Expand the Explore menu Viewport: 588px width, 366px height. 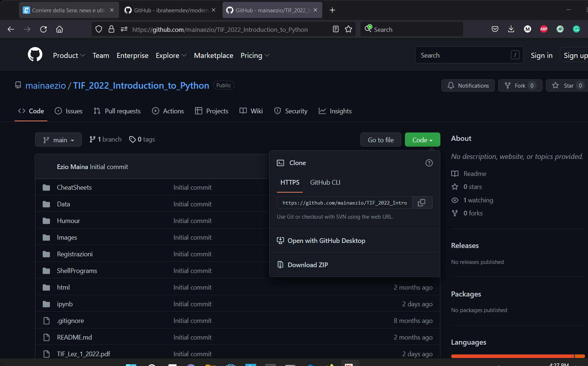[x=171, y=55]
